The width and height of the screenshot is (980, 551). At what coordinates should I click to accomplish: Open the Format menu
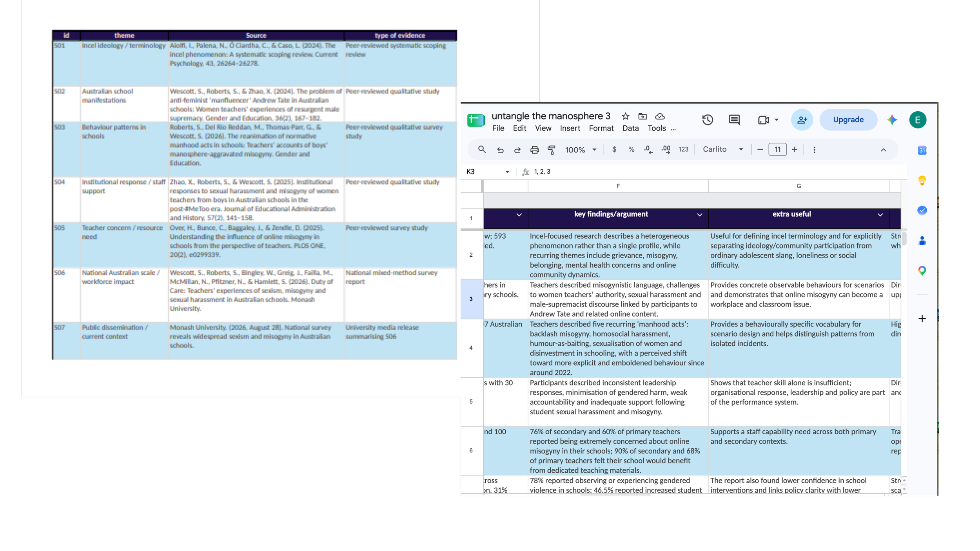601,128
